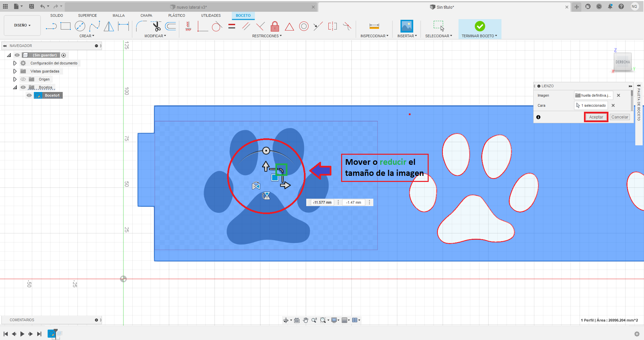
Task: Select the Offset tool
Action: 171,26
